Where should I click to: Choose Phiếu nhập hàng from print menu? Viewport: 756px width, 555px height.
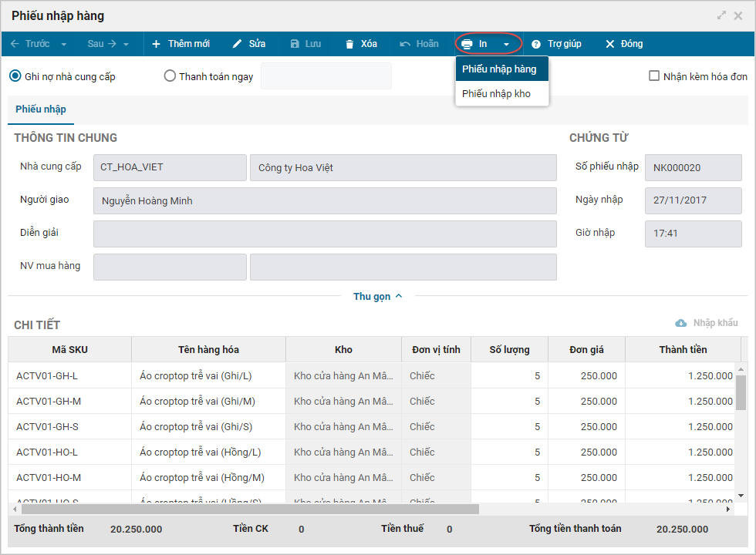click(502, 69)
